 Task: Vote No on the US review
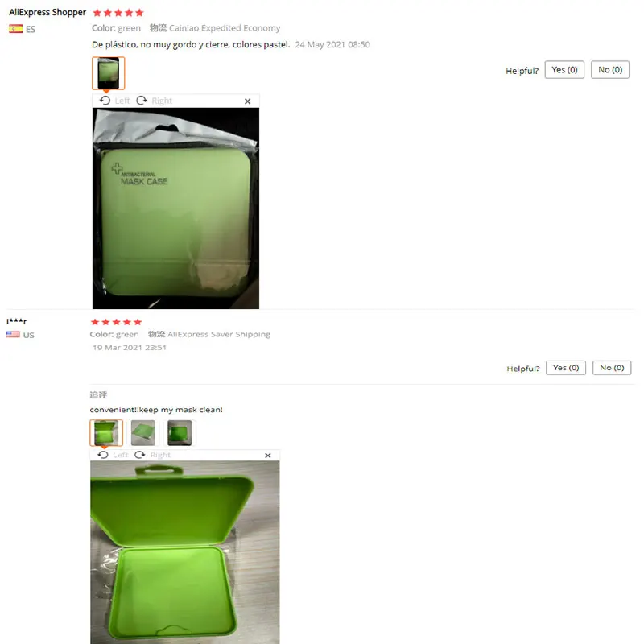click(x=612, y=368)
